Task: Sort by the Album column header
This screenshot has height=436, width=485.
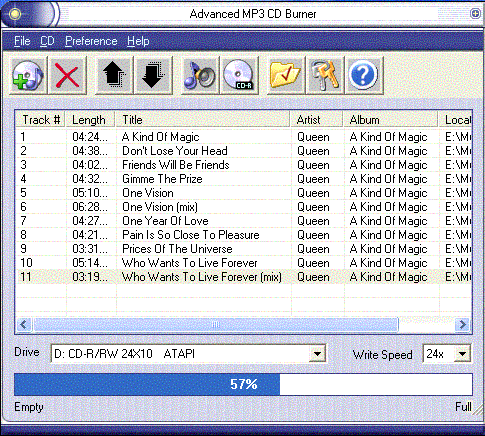Action: click(x=391, y=120)
